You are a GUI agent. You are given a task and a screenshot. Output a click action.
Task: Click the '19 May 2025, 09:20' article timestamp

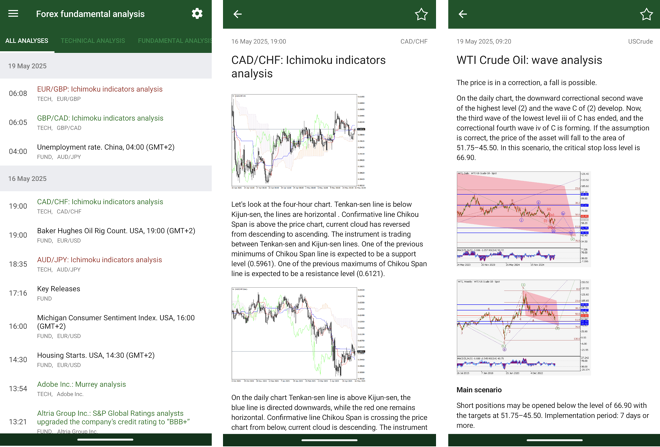[x=484, y=41]
